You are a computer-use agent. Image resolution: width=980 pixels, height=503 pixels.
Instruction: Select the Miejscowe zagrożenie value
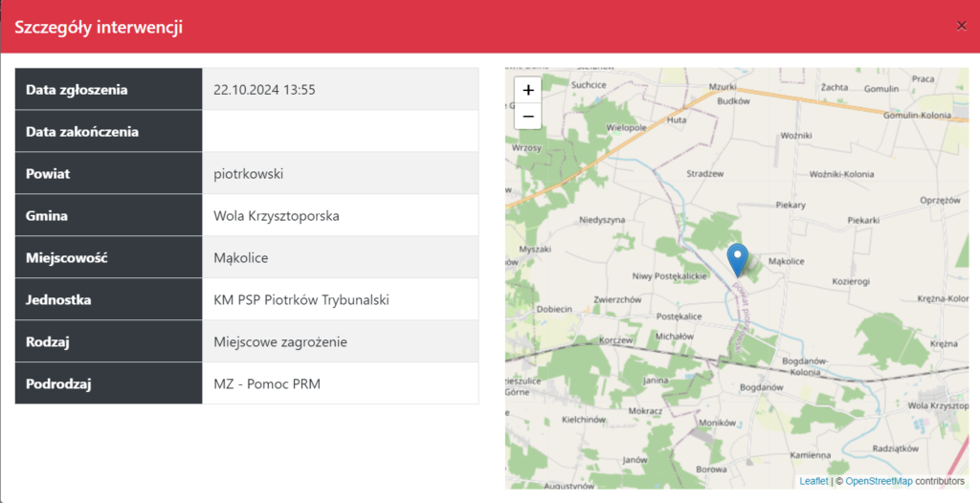(x=280, y=341)
